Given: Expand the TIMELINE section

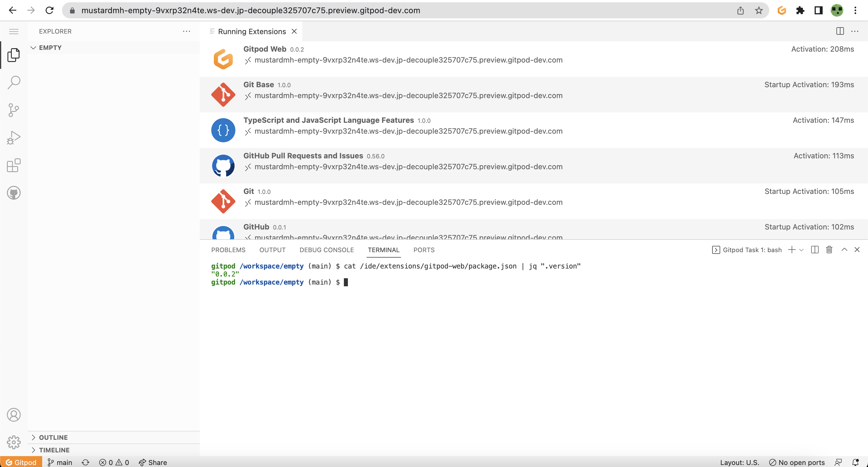Looking at the screenshot, I should pos(54,450).
